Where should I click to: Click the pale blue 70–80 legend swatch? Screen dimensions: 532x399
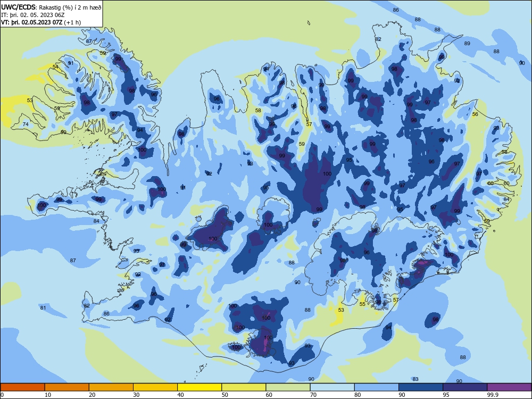coord(332,387)
